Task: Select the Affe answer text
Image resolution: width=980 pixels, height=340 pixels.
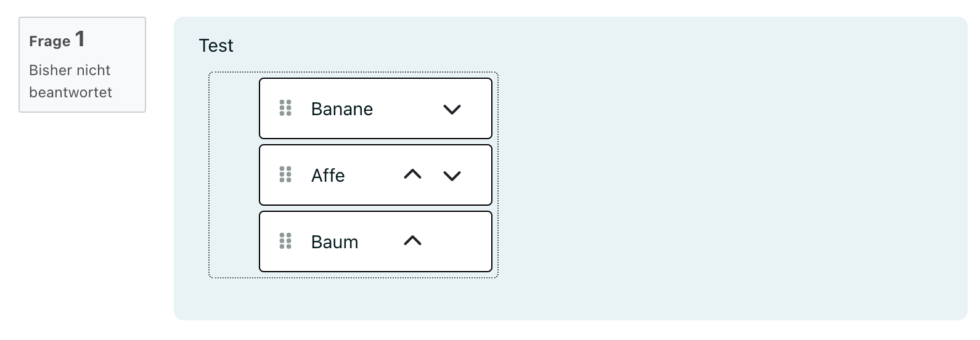Action: (x=328, y=176)
